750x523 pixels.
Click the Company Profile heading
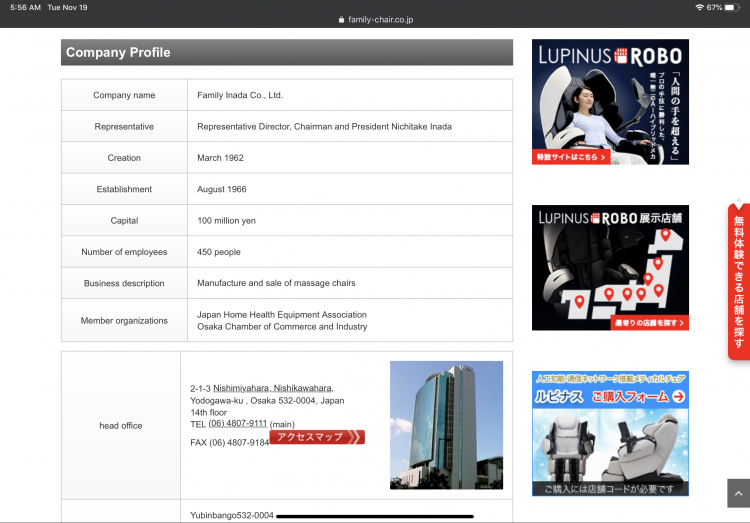click(118, 52)
